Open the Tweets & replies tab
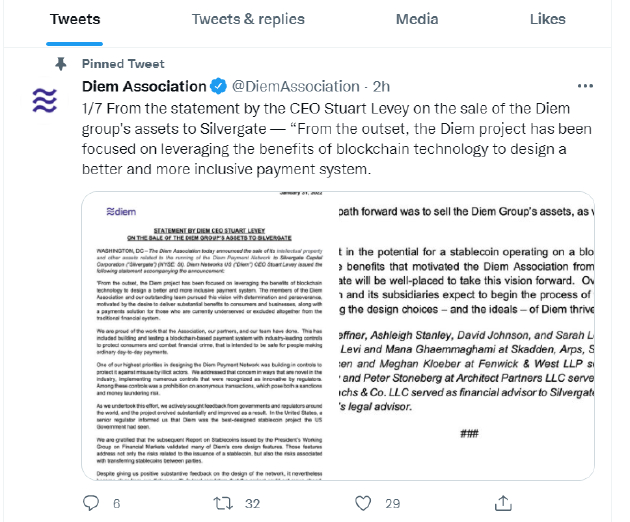The width and height of the screenshot is (630, 522). (250, 19)
